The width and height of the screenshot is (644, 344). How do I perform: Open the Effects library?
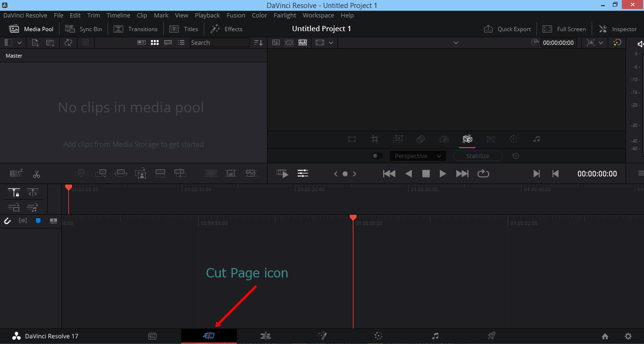click(x=226, y=29)
